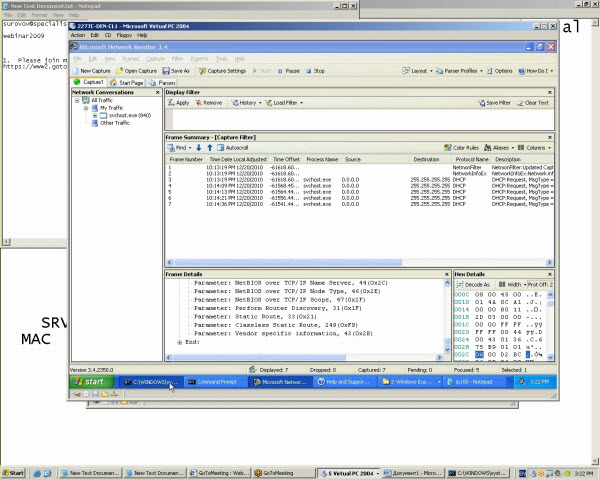Stop the network capture

[316, 71]
